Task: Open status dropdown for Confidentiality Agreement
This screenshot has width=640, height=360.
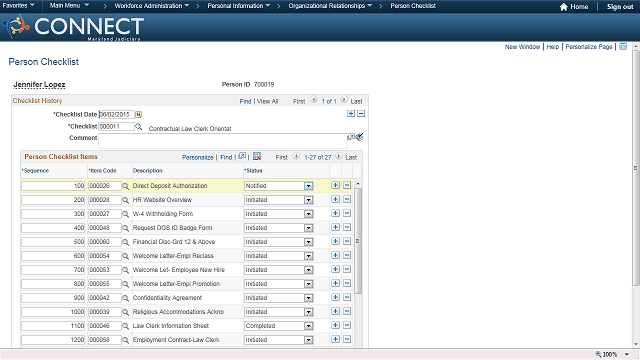Action: click(309, 298)
